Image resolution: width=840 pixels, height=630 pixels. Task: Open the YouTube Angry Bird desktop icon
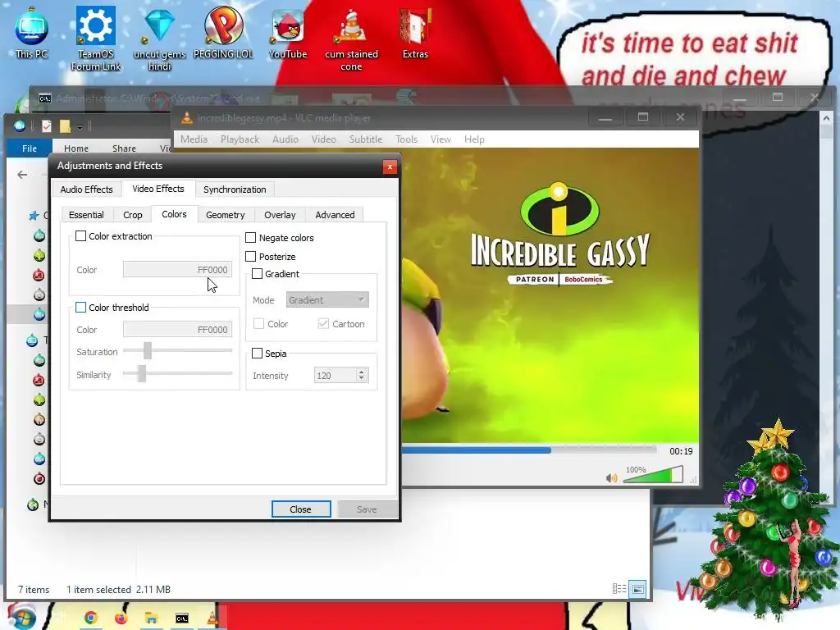(288, 32)
